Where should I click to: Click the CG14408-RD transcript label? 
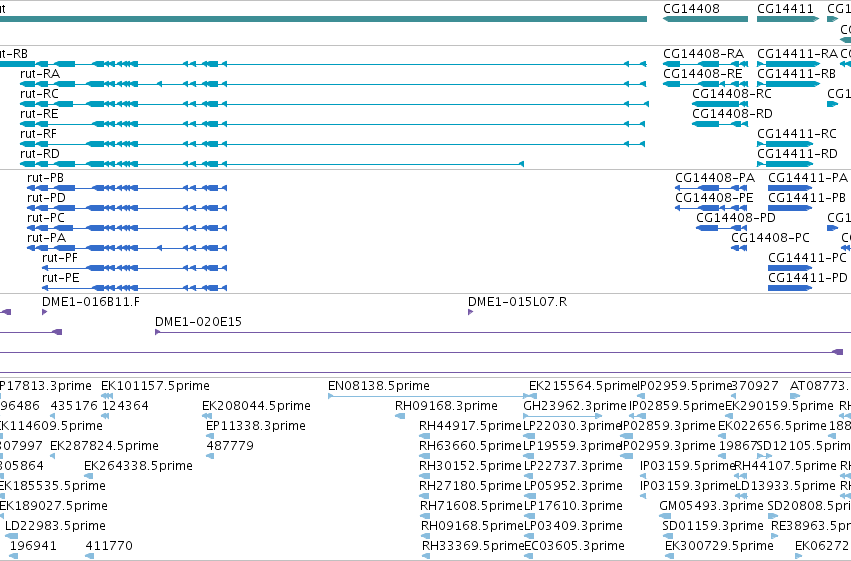pyautogui.click(x=732, y=114)
